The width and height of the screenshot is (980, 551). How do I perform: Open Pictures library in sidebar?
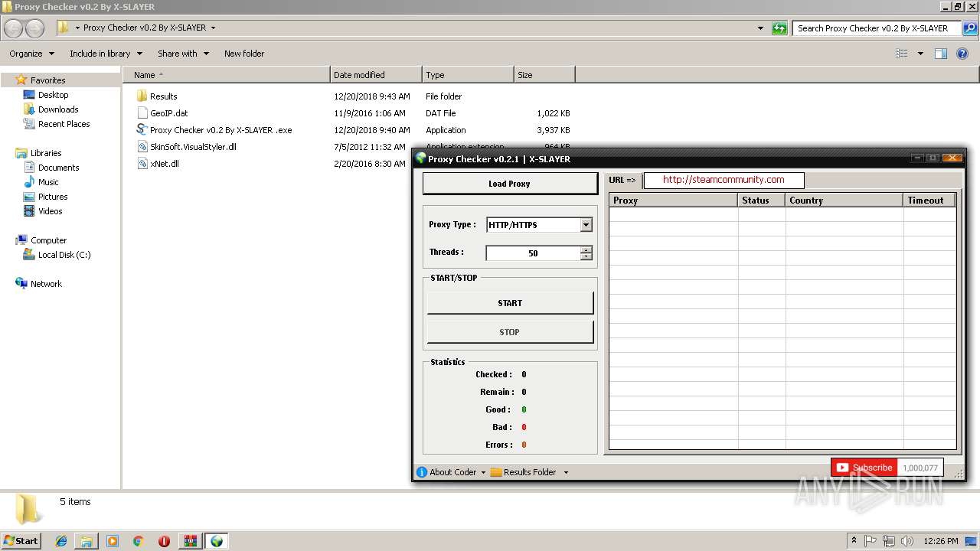pos(53,197)
